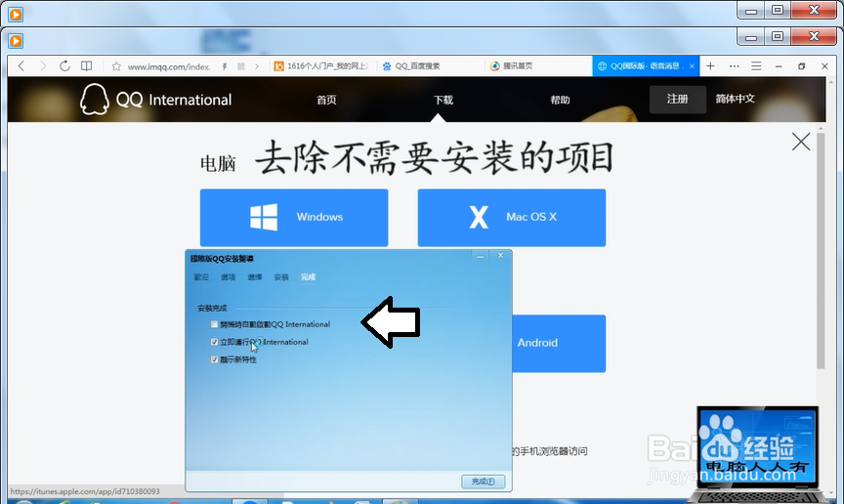Click the page vertical scrollbar

[821, 250]
